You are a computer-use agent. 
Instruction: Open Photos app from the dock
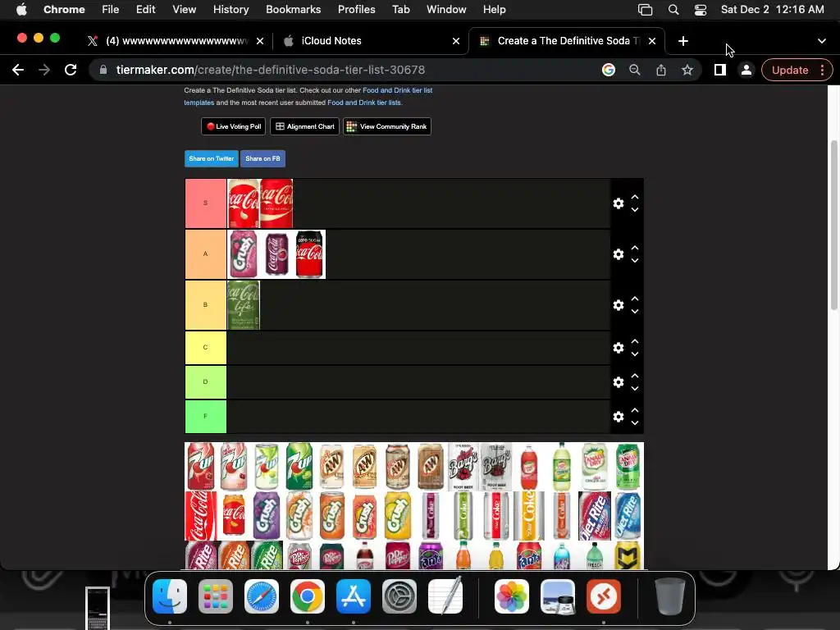[512, 596]
